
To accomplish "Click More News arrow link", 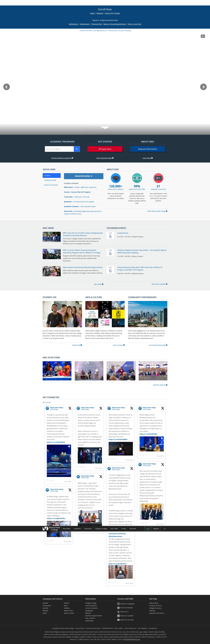I will pos(99,284).
